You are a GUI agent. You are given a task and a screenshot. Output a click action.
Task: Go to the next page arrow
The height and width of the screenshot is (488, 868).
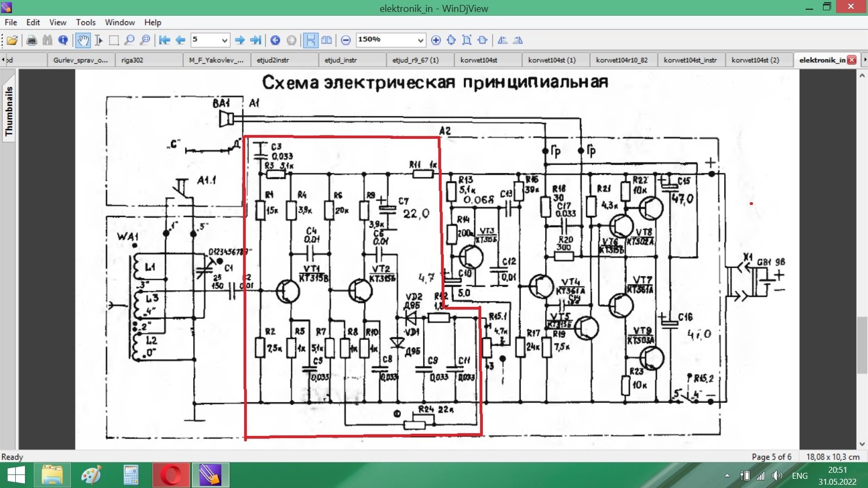240,40
